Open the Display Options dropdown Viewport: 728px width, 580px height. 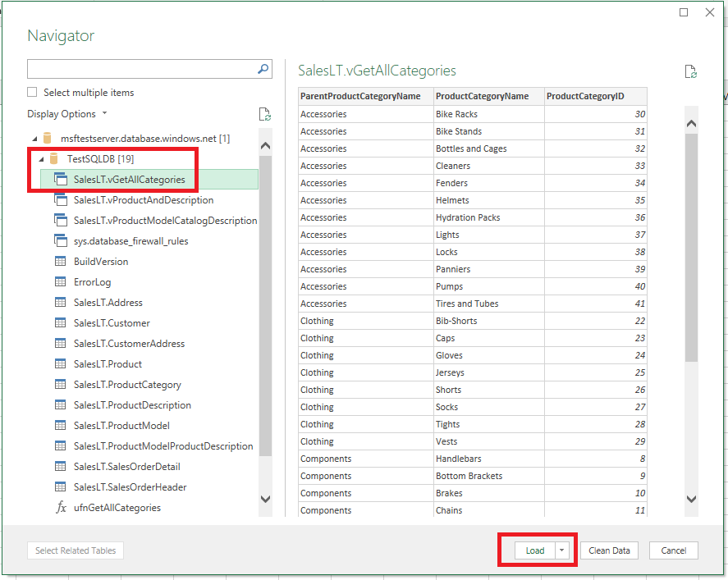point(66,114)
